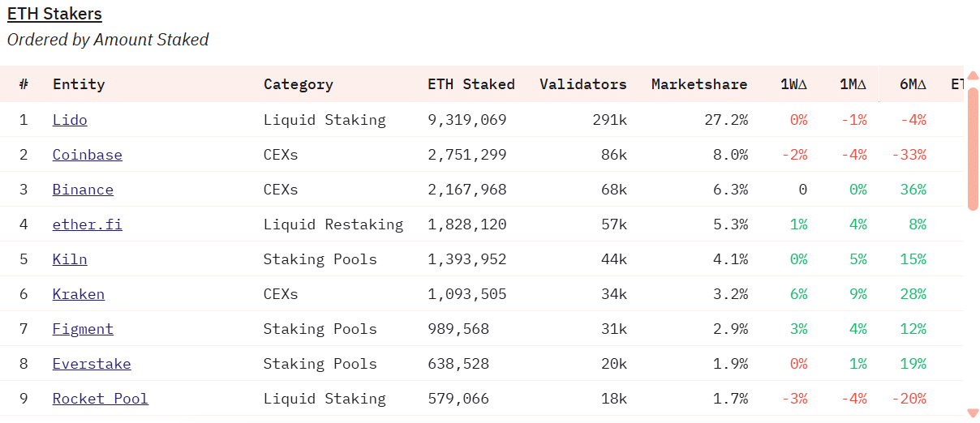The width and height of the screenshot is (980, 423).
Task: Sort table by ETH Staked column
Action: point(471,84)
